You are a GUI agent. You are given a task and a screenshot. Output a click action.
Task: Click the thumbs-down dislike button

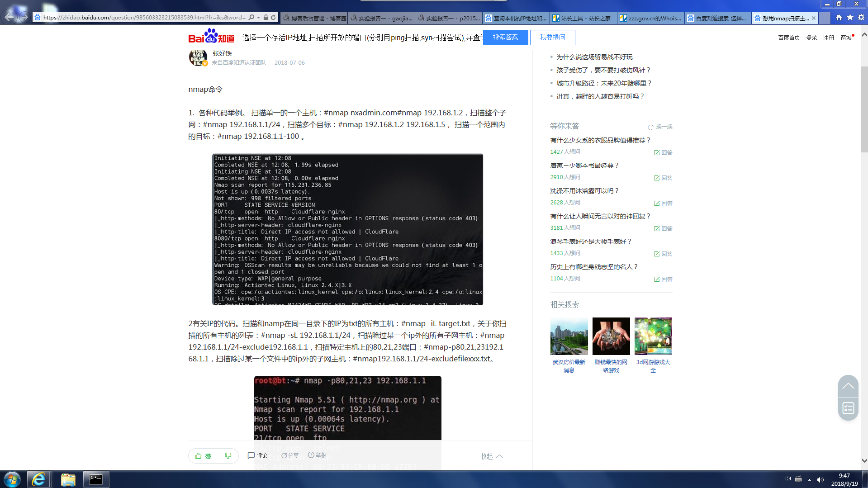(228, 456)
